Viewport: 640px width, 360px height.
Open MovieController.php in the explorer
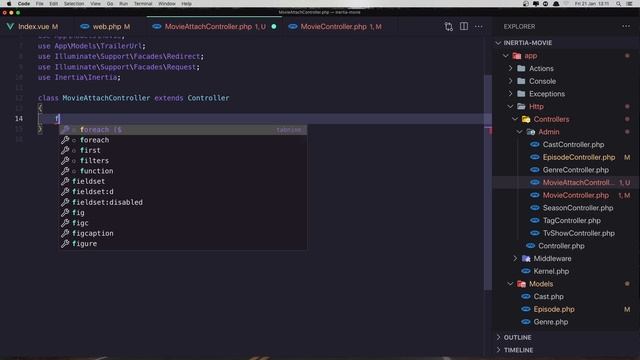click(576, 195)
